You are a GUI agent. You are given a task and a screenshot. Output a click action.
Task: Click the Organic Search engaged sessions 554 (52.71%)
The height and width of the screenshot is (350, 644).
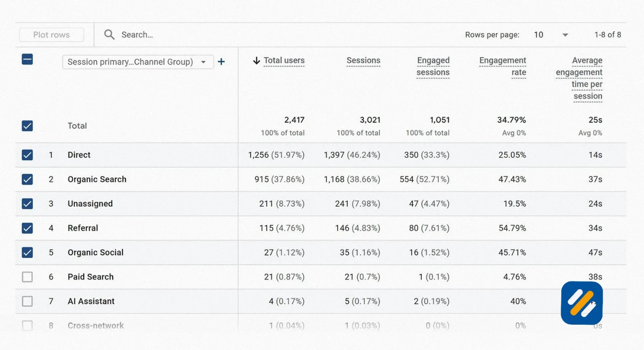(x=425, y=179)
